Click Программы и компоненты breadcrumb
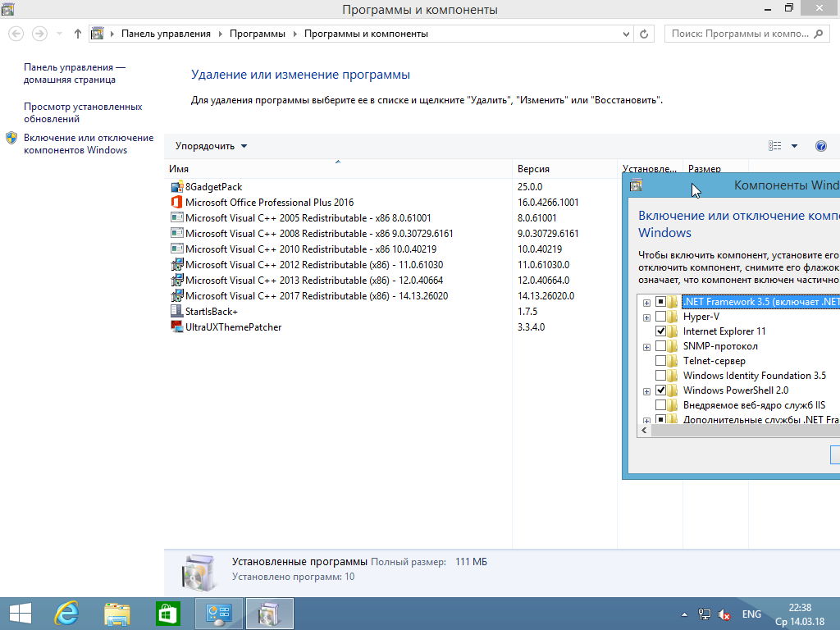 tap(366, 34)
